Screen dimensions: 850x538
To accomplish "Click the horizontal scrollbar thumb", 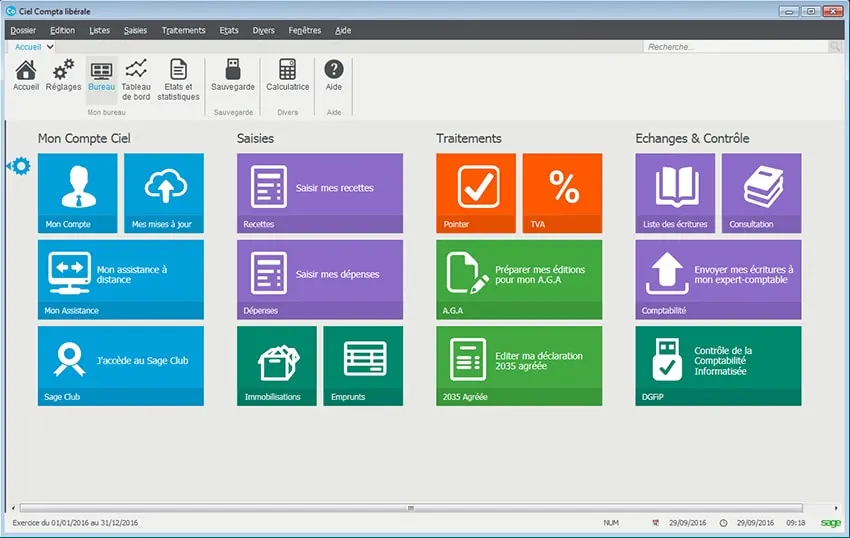I will coord(411,508).
